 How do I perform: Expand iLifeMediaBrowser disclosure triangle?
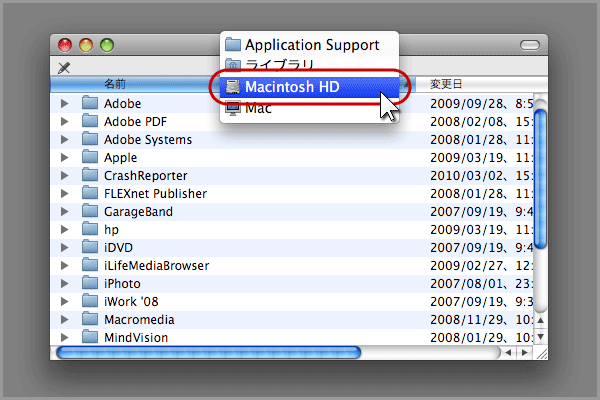pos(65,265)
